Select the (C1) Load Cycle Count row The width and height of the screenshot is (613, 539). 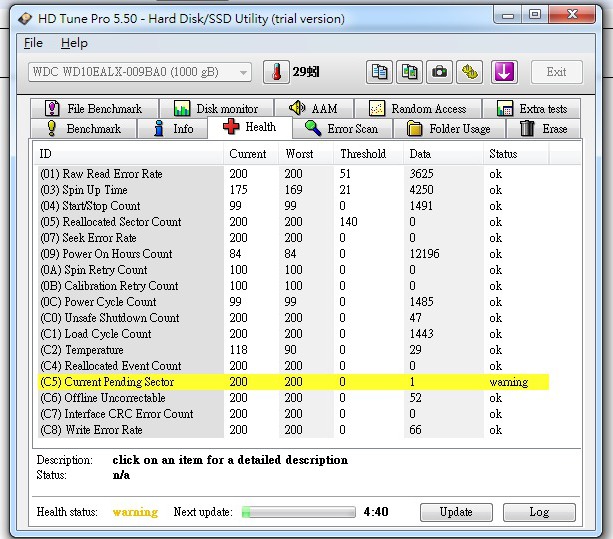tap(293, 334)
